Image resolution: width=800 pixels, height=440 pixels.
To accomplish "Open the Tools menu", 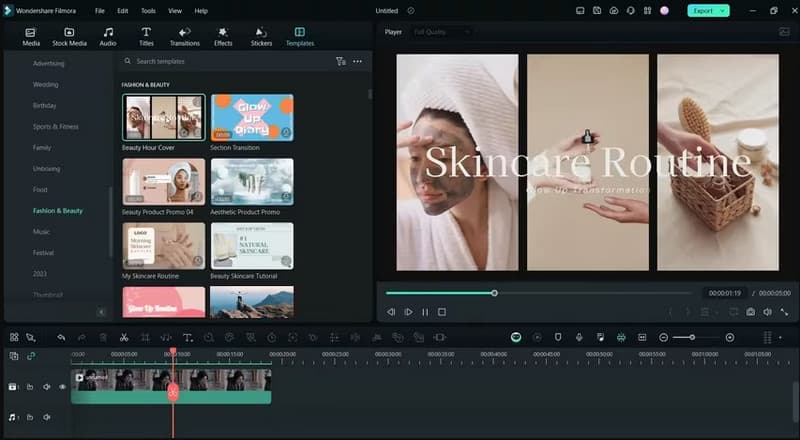I will point(148,11).
